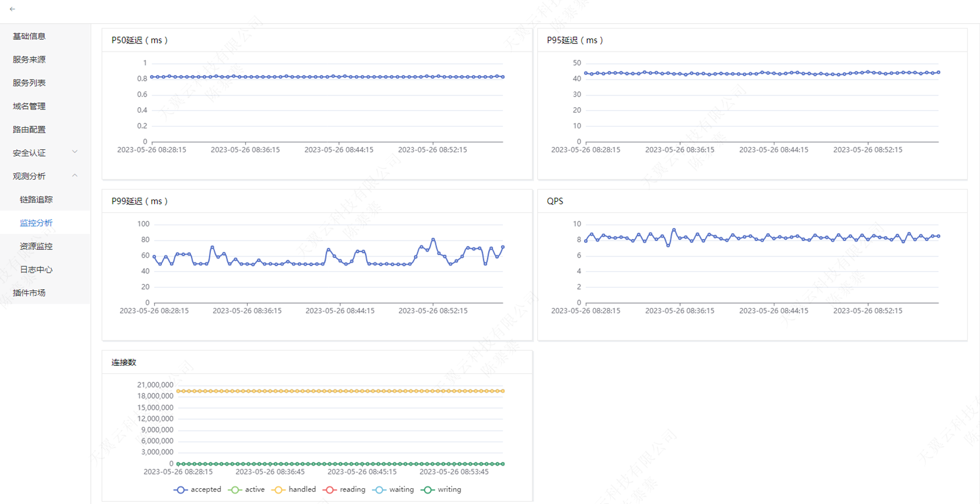Expand the 安全认证 menu chevron
Viewport: 980px width, 504px height.
(74, 153)
